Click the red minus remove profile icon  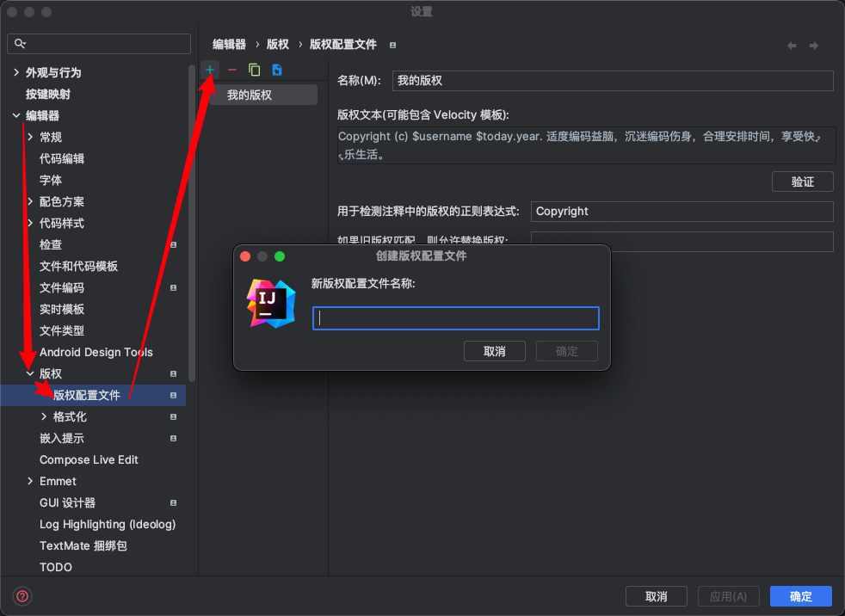click(x=231, y=70)
